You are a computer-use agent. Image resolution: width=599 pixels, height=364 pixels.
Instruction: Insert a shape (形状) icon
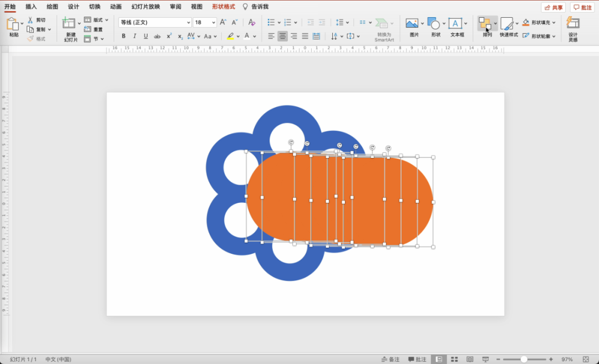434,23
